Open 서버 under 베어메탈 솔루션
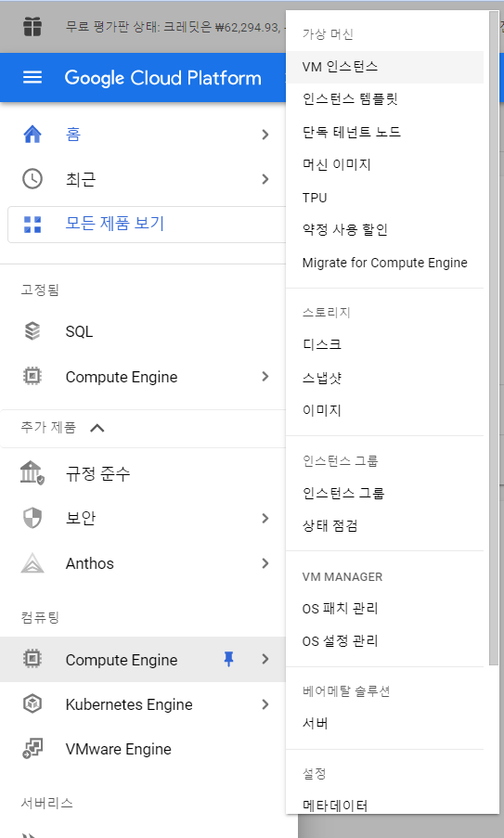 [385, 724]
